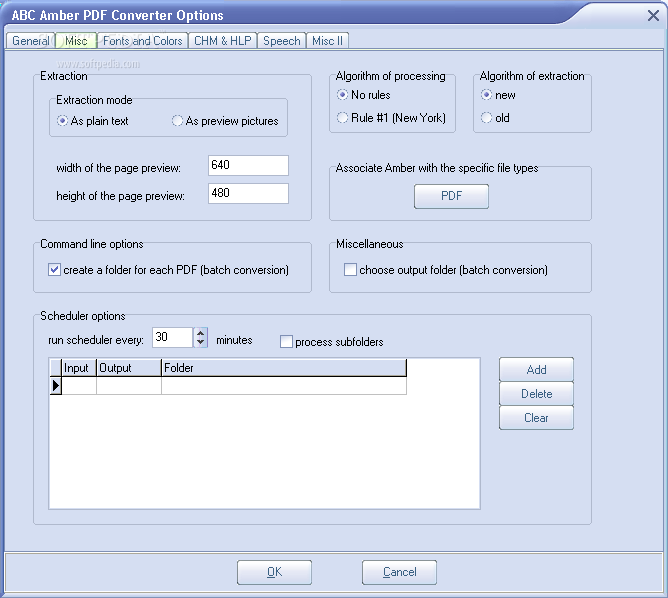Click the scheduler minutes field showing 30

coord(173,337)
